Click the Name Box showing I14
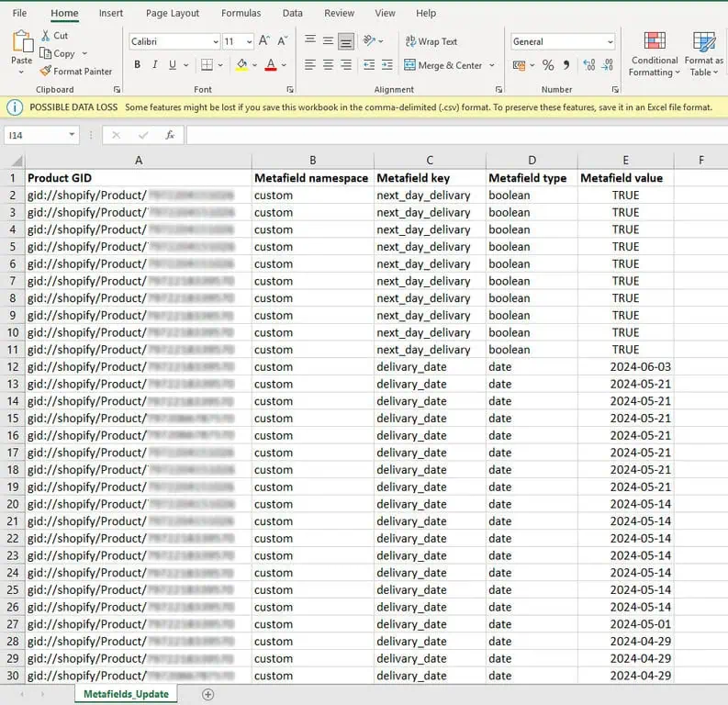This screenshot has height=705, width=728. tap(35, 135)
